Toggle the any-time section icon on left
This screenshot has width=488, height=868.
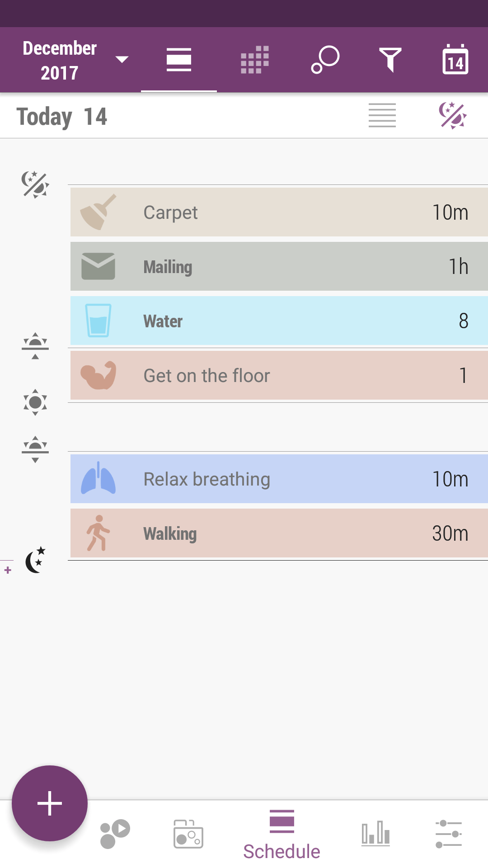pos(35,184)
